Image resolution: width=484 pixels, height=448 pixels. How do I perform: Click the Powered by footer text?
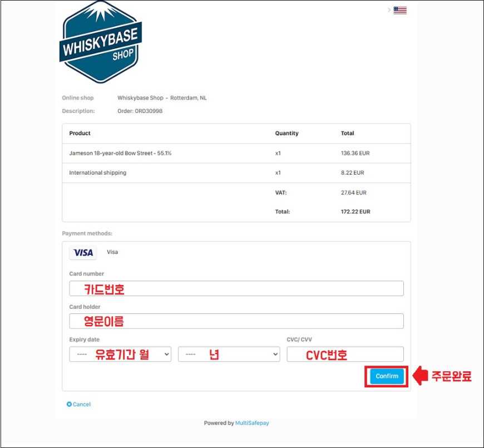[x=219, y=423]
